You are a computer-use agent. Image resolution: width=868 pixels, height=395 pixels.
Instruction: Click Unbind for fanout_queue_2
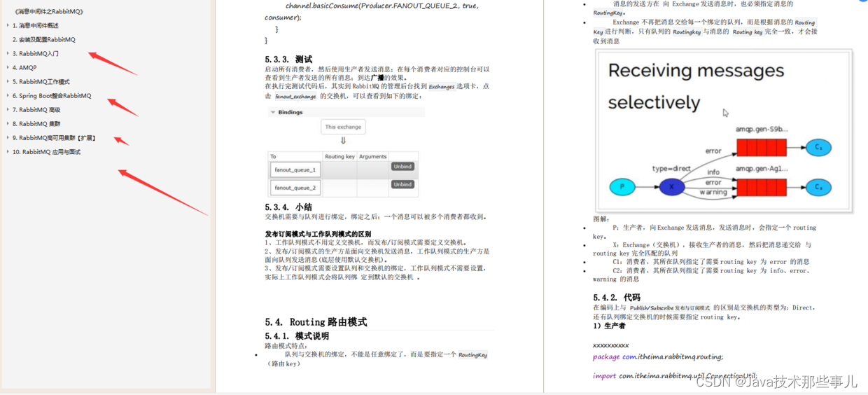pyautogui.click(x=402, y=184)
